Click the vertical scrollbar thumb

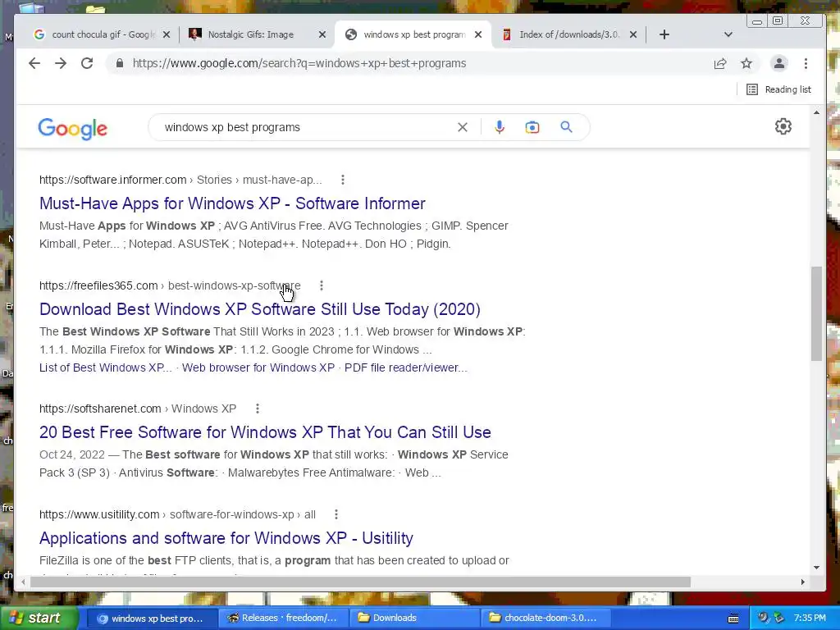pyautogui.click(x=816, y=313)
